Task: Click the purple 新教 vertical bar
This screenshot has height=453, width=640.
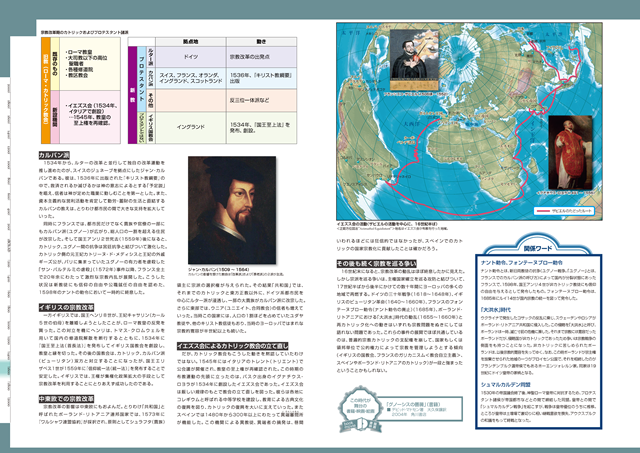Action: pos(132,95)
